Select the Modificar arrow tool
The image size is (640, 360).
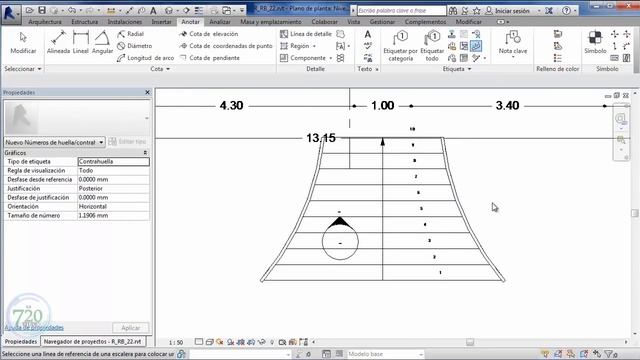pyautogui.click(x=23, y=43)
